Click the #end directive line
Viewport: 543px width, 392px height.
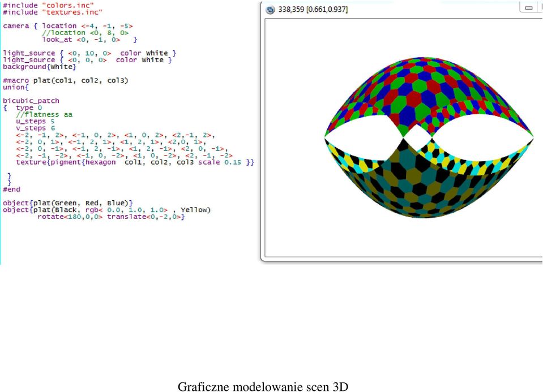[x=12, y=189]
